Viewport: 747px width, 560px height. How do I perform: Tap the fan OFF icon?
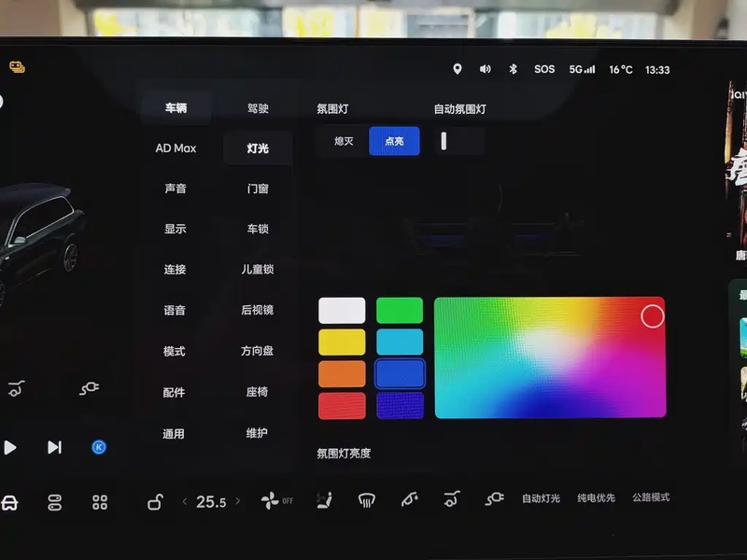tap(276, 501)
